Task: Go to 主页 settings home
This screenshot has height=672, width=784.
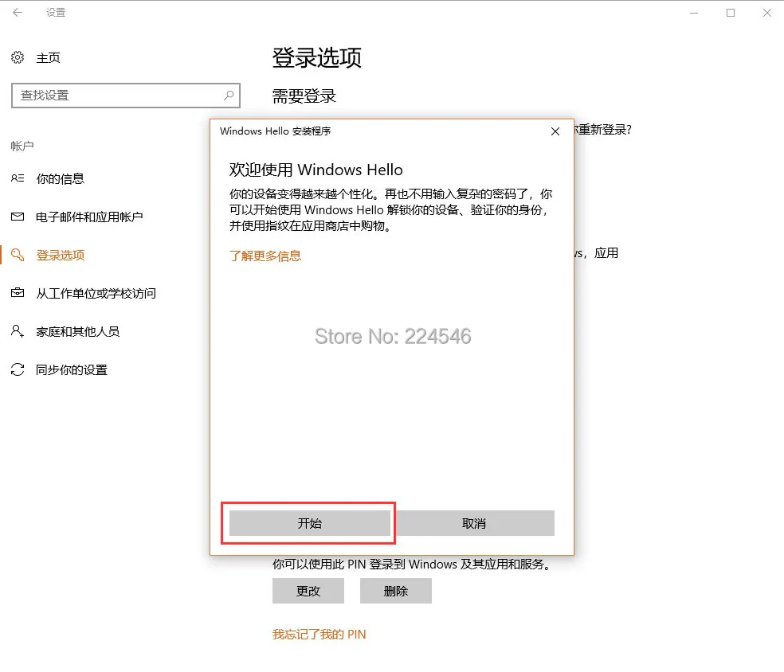Action: pyautogui.click(x=48, y=58)
